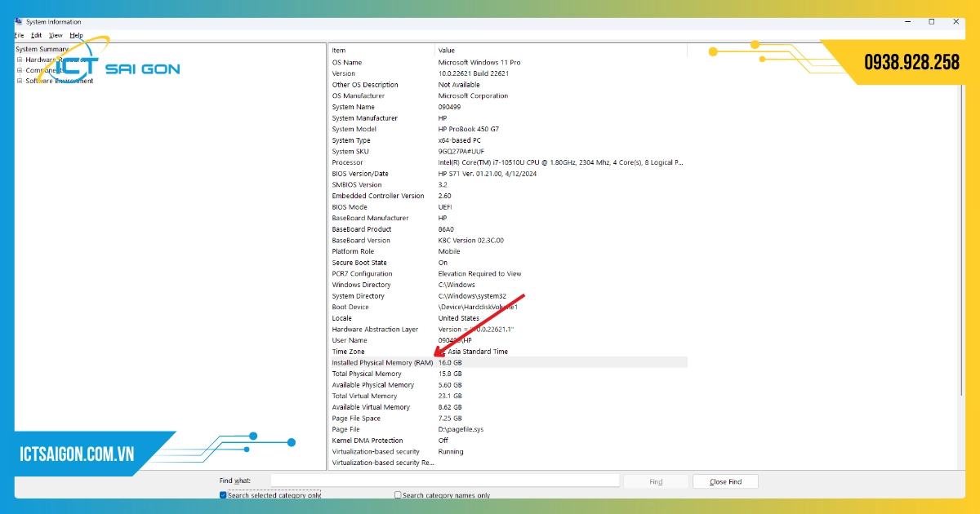Select the D:\pagefile.sys value
980x514 pixels.
pyautogui.click(x=461, y=429)
